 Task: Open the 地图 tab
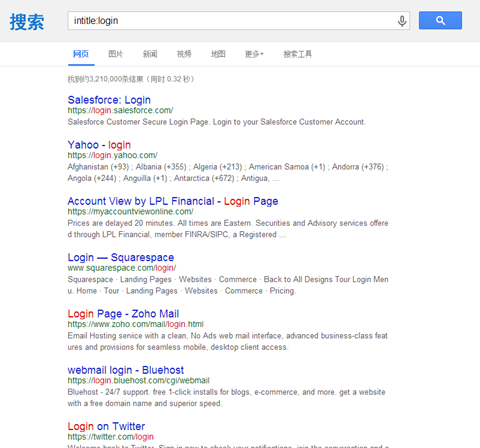click(218, 54)
